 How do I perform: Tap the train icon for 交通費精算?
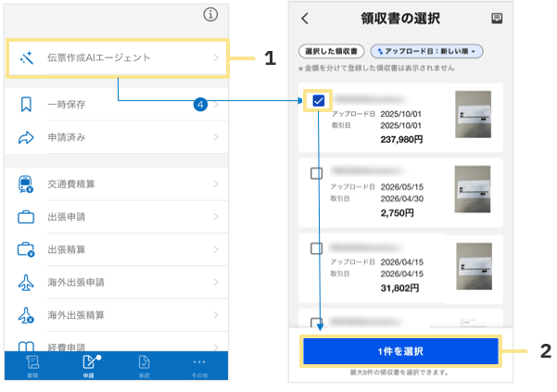(26, 184)
